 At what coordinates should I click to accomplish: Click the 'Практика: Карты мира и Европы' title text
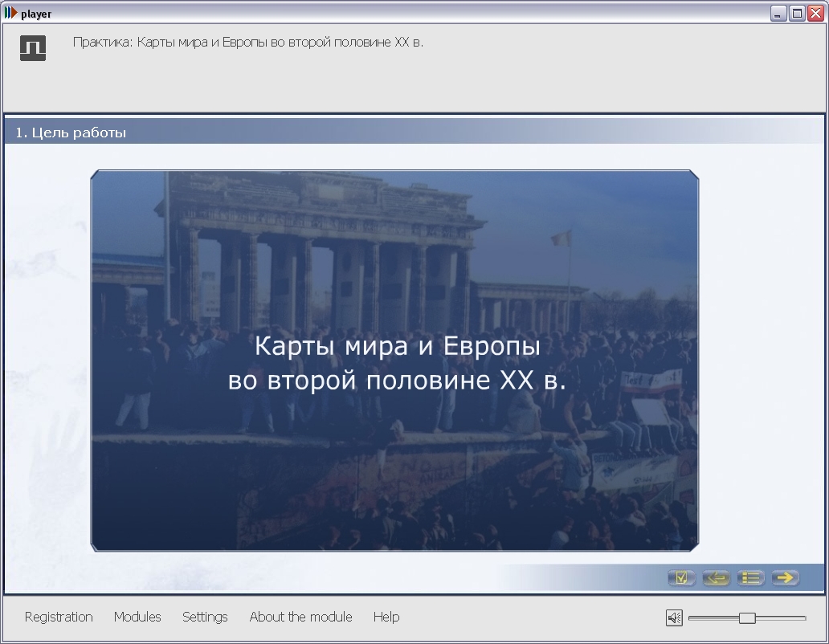(248, 43)
